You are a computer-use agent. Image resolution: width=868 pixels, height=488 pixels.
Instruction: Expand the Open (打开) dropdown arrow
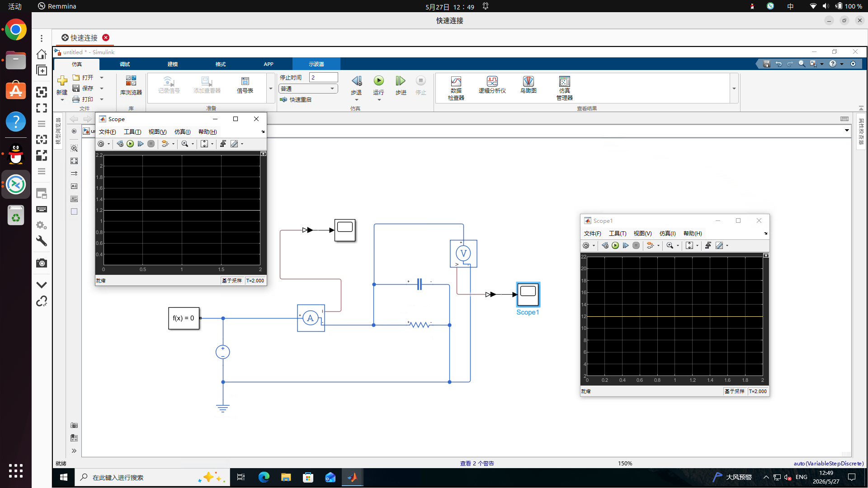coord(102,78)
